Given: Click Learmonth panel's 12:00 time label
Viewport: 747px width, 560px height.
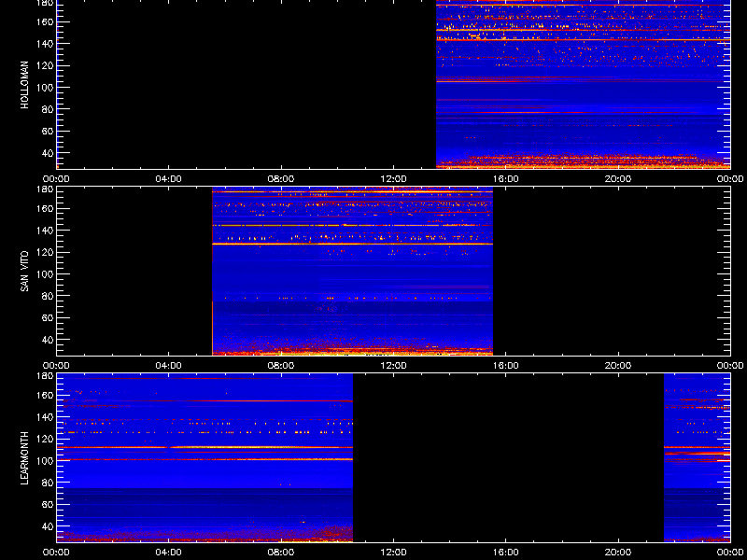Looking at the screenshot, I should [393, 553].
